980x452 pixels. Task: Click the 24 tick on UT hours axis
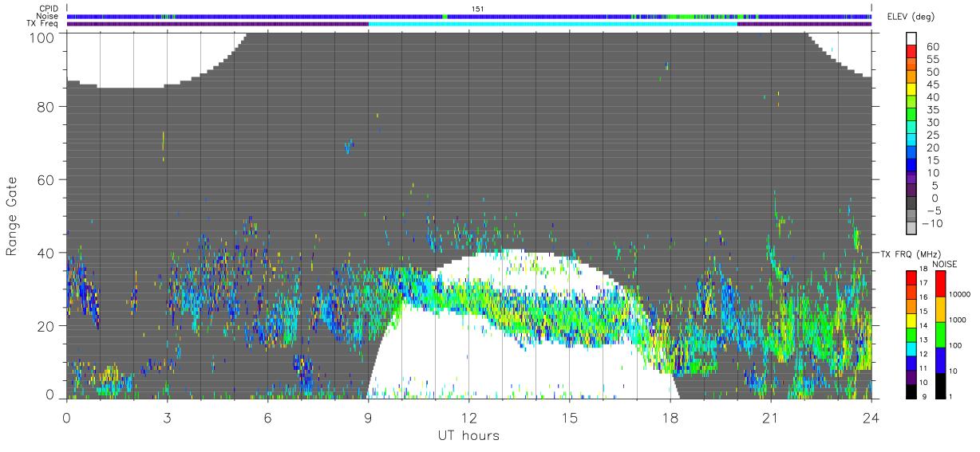tap(871, 418)
